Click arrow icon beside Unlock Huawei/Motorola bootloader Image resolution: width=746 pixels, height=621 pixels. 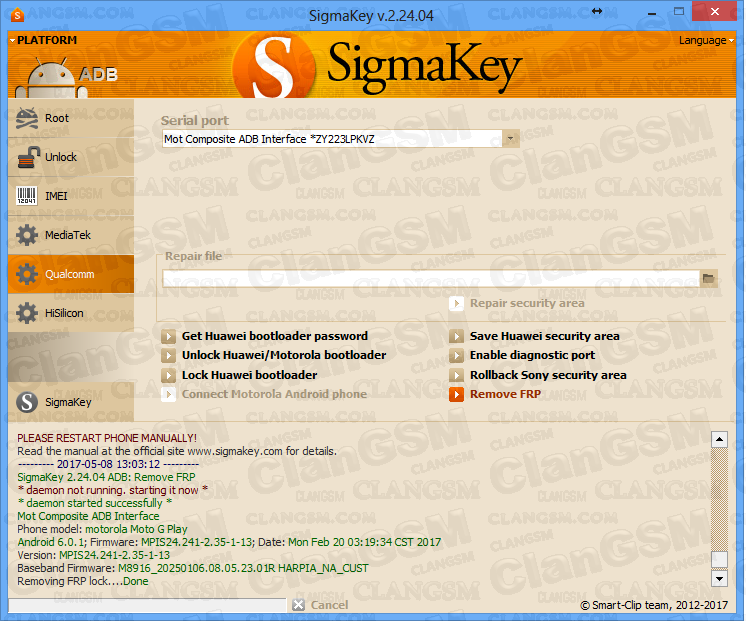click(168, 355)
